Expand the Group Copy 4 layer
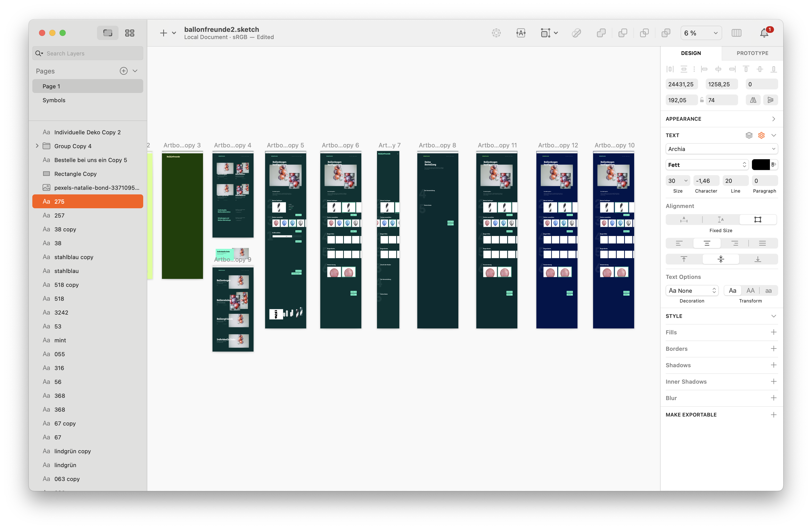 [37, 146]
